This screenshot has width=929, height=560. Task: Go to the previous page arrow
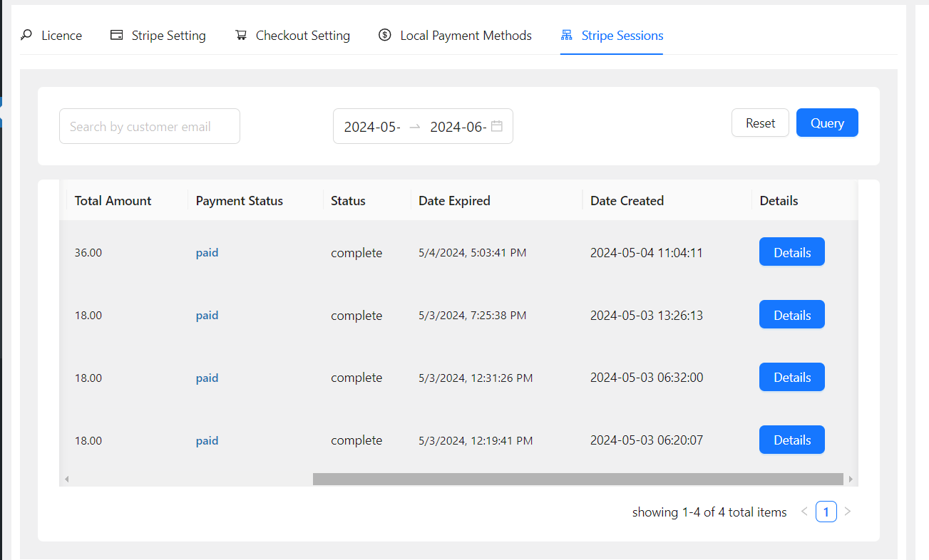point(804,512)
